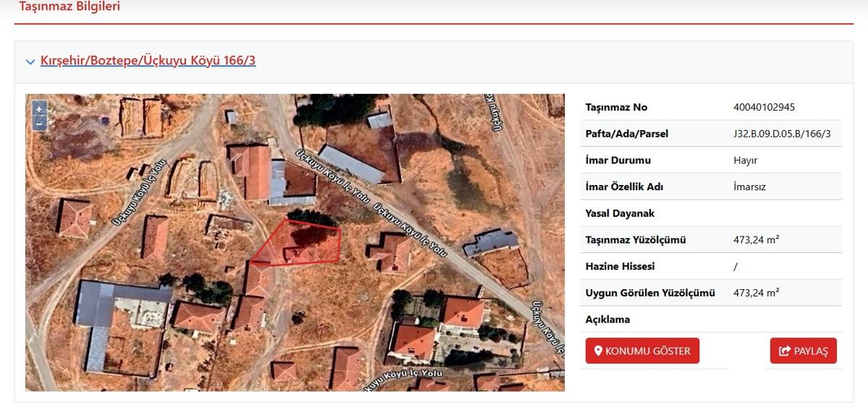Click the location pin icon in Konumu Göster
The width and height of the screenshot is (868, 407).
coord(598,351)
